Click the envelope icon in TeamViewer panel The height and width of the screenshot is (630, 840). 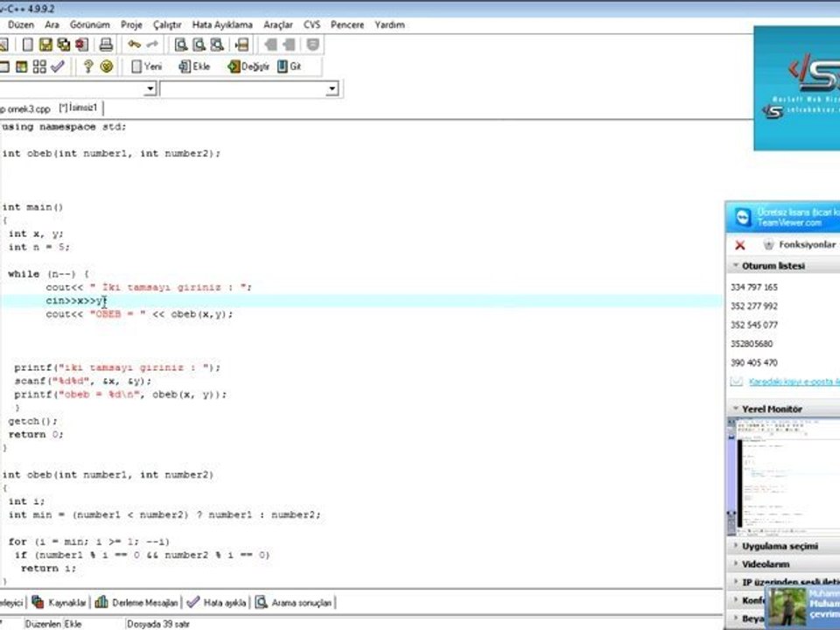click(737, 381)
